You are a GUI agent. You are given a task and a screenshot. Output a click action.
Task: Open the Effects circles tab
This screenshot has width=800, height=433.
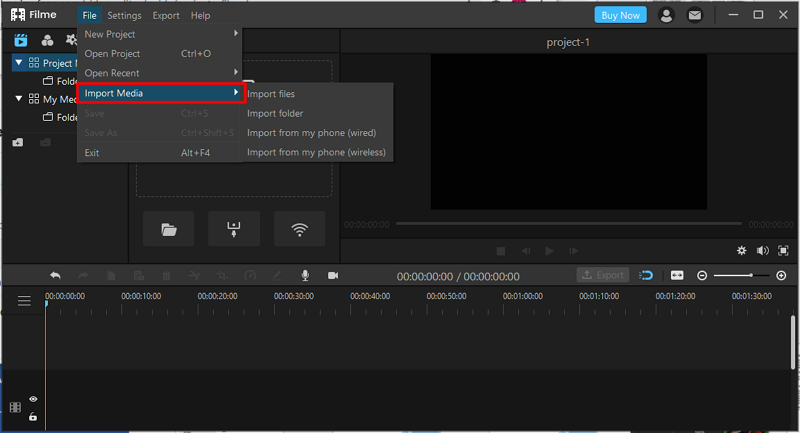coord(47,40)
